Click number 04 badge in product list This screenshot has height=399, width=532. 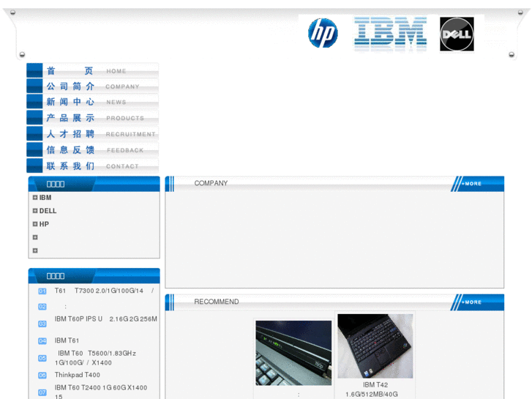point(42,340)
